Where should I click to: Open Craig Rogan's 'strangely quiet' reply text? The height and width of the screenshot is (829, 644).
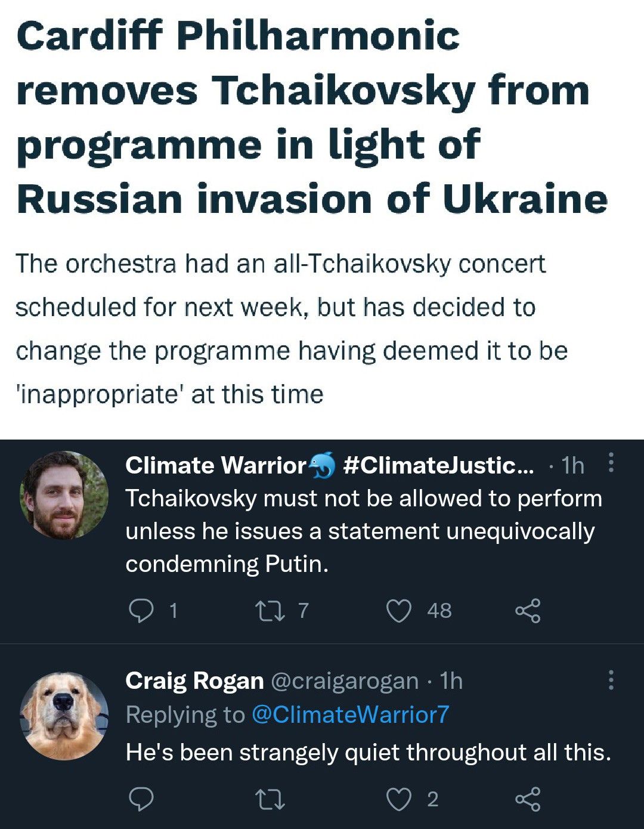(368, 753)
